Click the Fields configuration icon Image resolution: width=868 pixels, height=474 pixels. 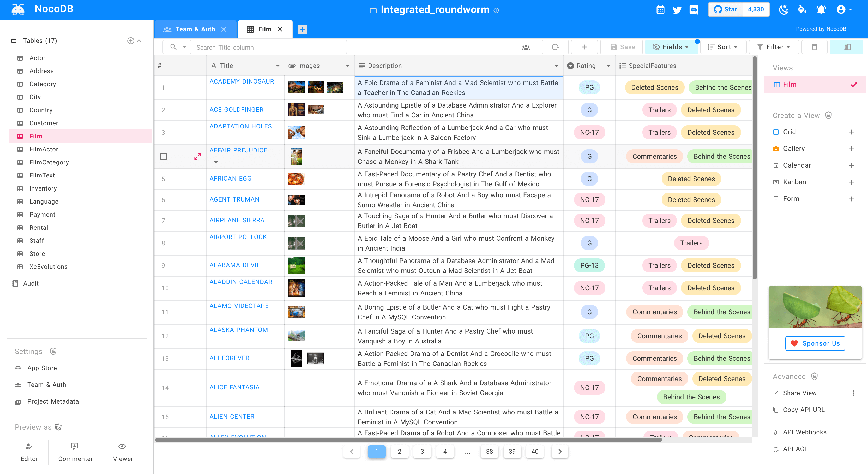pos(671,47)
